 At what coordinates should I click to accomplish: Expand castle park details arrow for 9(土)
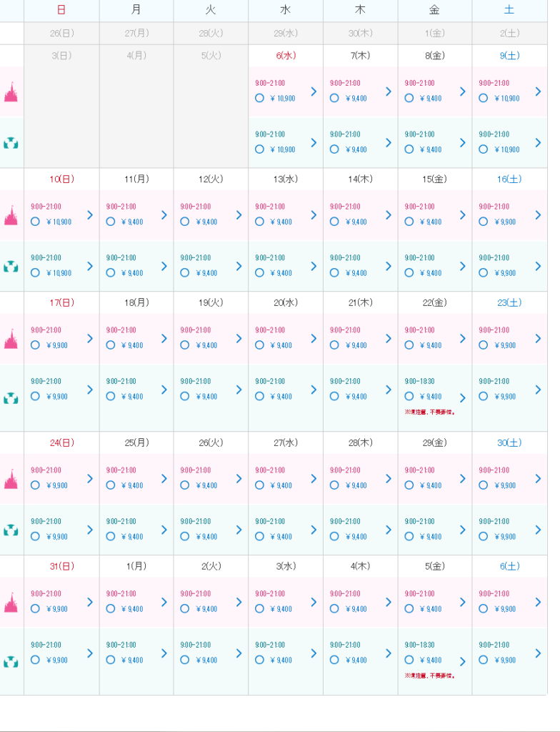pos(538,91)
